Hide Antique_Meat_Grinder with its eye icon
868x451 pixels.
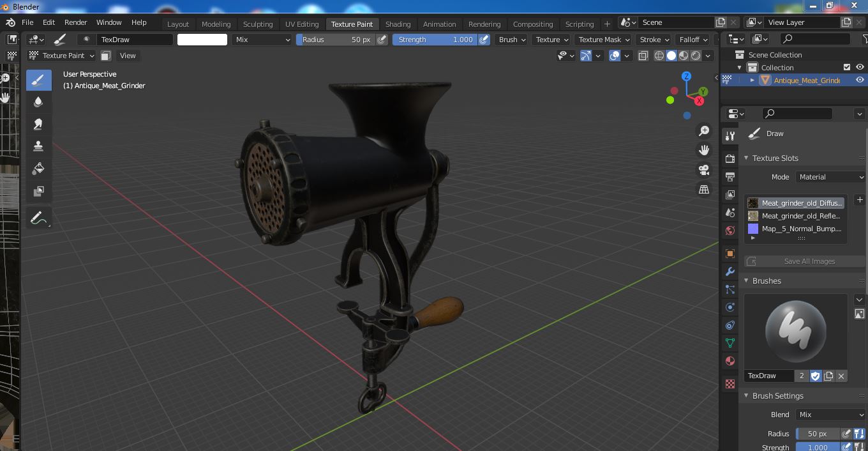860,80
